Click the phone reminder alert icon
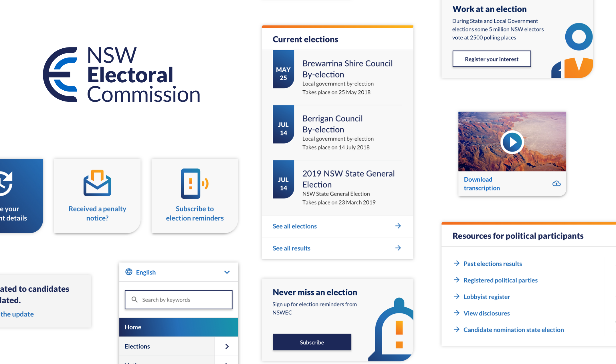 195,183
